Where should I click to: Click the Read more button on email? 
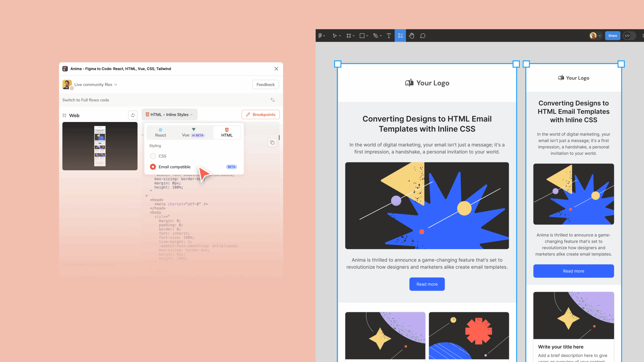[x=427, y=284]
